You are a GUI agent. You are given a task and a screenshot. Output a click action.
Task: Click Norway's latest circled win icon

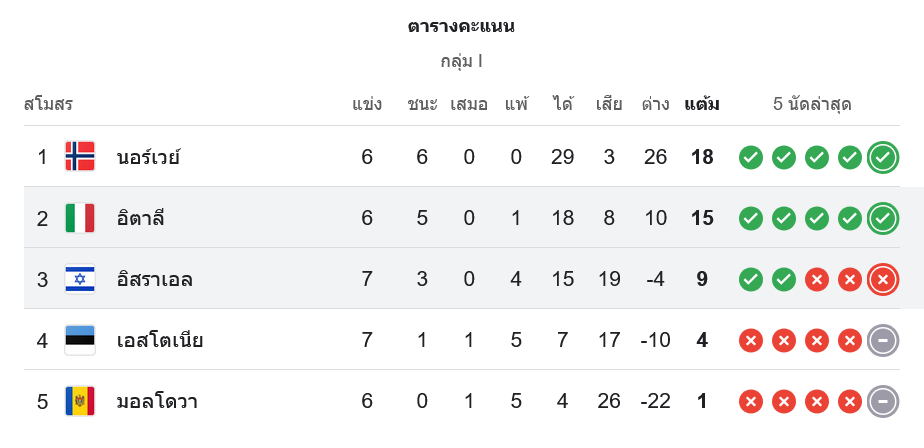click(882, 157)
